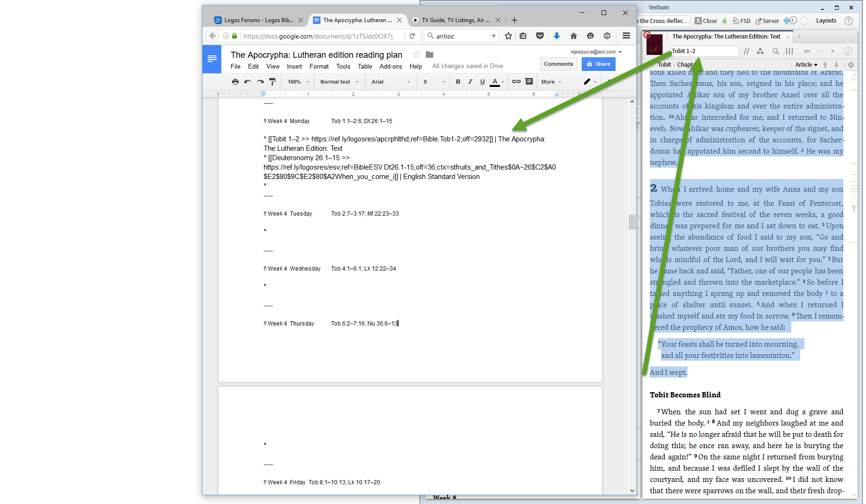Expand the More toolbar options

coord(551,82)
